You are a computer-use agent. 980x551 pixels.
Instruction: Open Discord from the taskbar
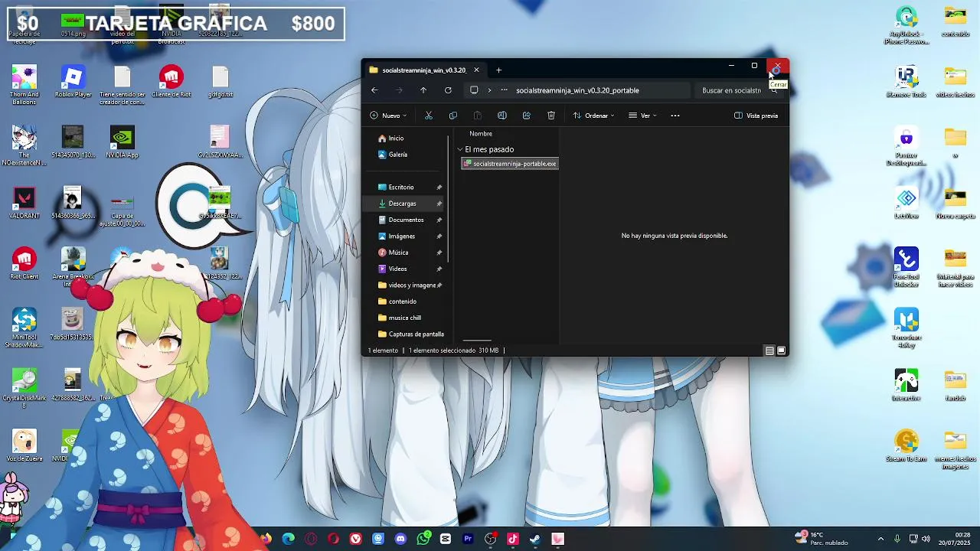(x=400, y=539)
